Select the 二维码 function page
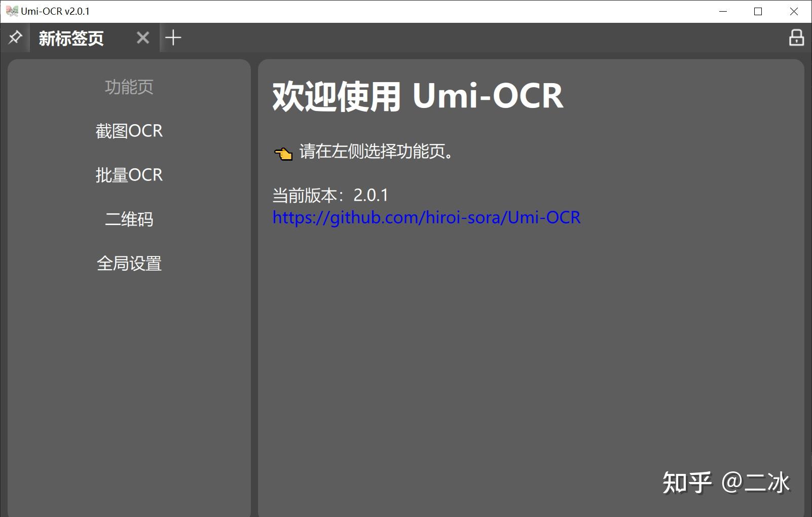Viewport: 812px width, 517px height. [129, 219]
